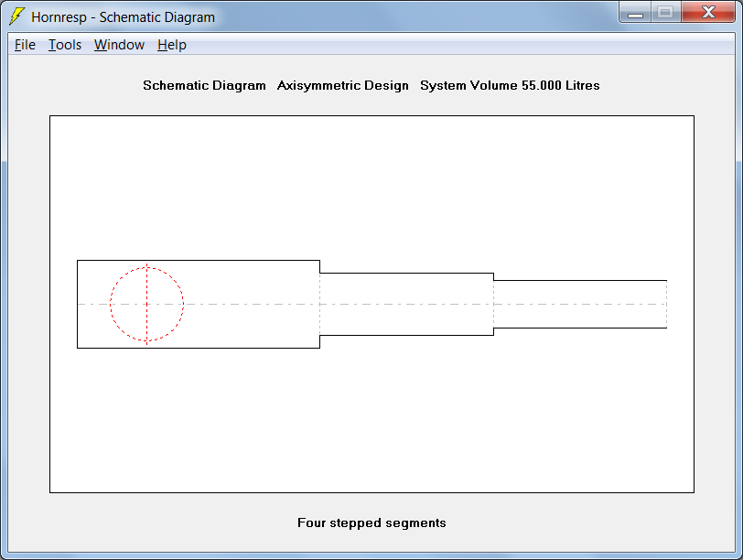The image size is (743, 560).
Task: Click the 'System Volume 55.000 Litres' text
Action: coord(510,85)
